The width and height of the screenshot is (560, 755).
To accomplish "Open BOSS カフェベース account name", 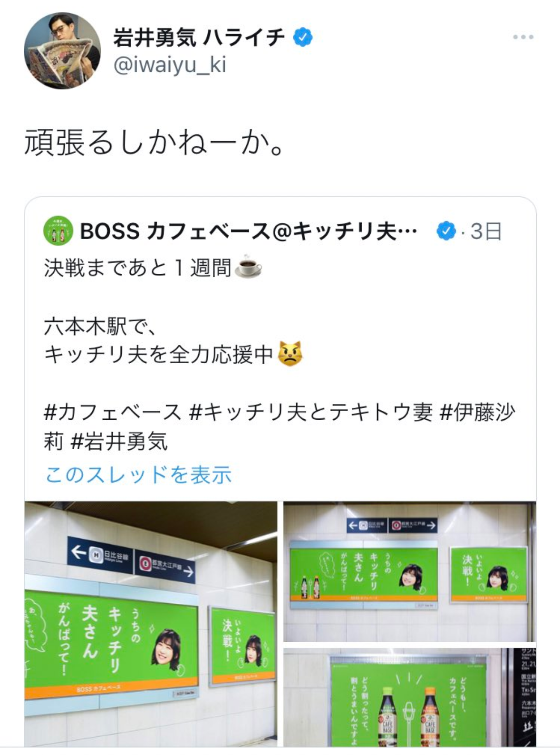I will (249, 231).
